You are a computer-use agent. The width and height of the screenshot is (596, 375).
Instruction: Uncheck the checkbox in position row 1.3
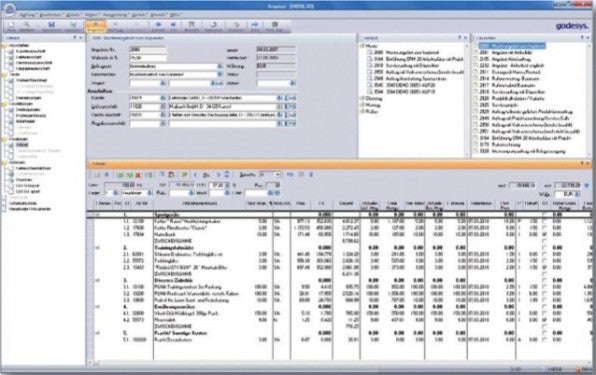[544, 234]
